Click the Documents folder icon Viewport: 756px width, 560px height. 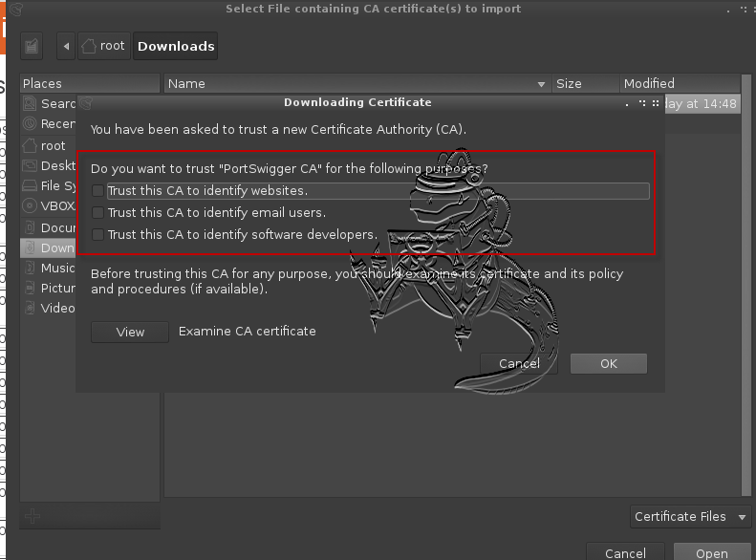click(30, 227)
